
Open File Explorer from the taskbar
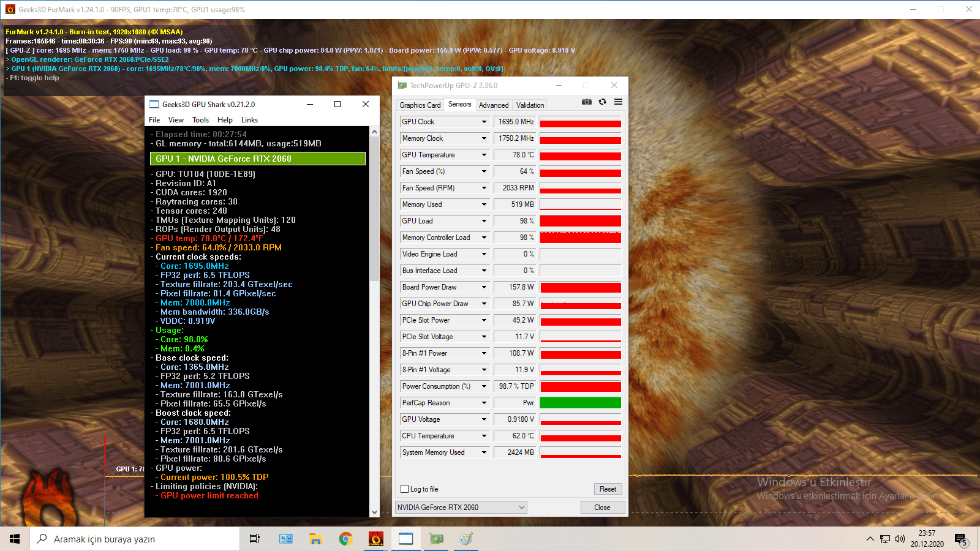[315, 539]
